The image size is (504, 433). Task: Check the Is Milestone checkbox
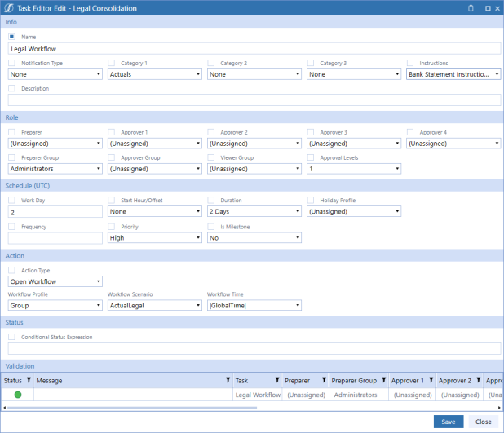click(211, 227)
